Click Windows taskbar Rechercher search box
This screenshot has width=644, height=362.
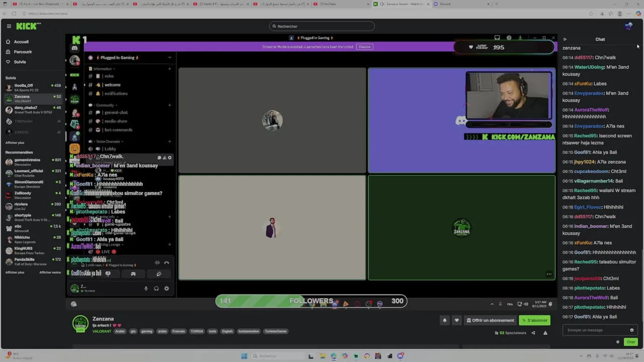[x=277, y=356]
